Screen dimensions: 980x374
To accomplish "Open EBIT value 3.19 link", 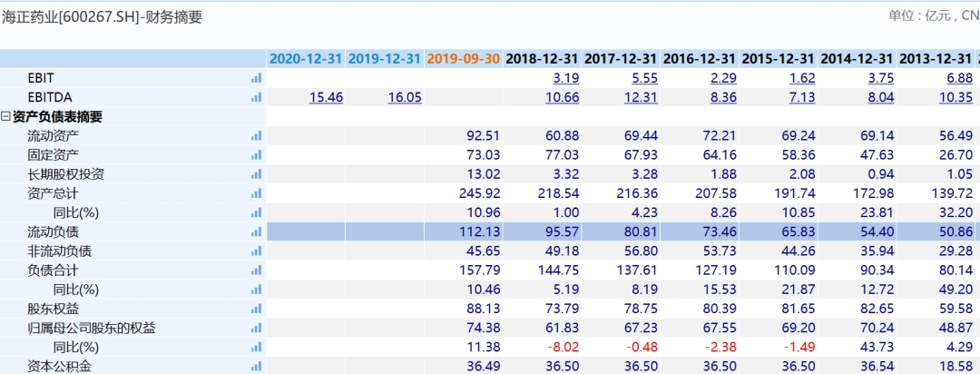I will pyautogui.click(x=566, y=78).
